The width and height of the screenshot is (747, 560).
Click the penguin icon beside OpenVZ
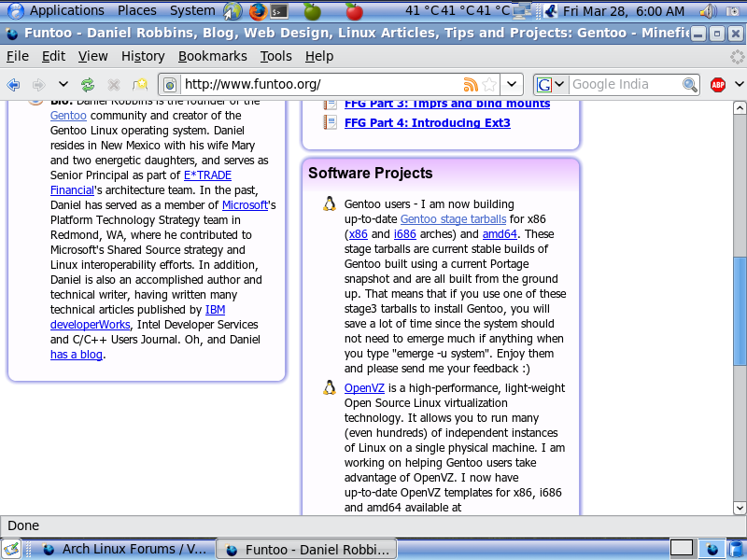330,387
